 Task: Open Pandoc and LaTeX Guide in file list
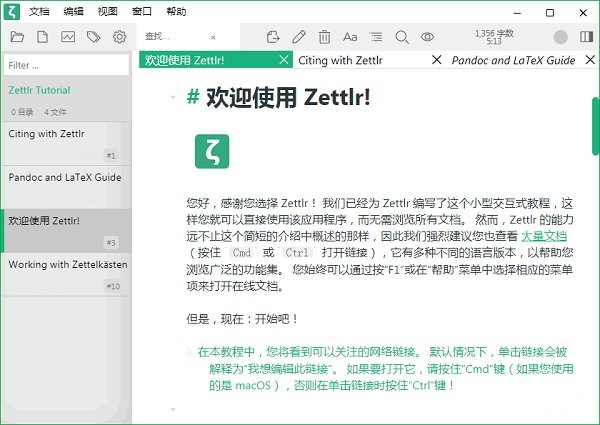tap(66, 187)
